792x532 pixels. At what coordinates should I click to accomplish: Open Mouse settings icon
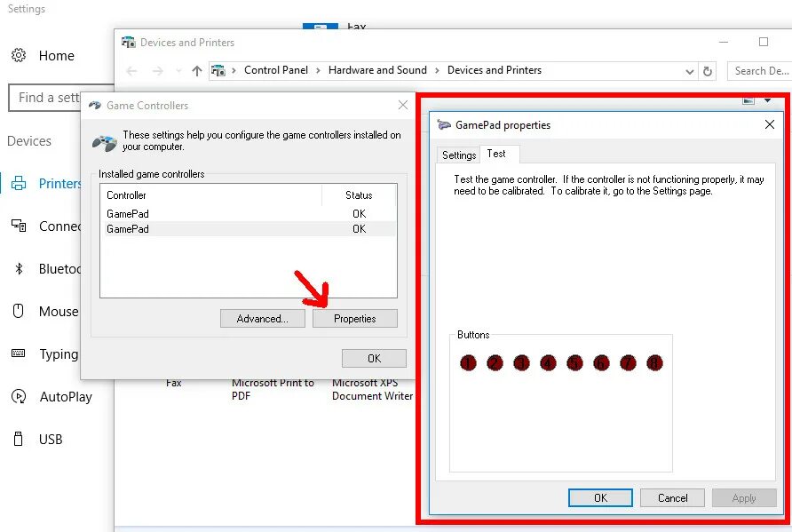click(x=19, y=311)
